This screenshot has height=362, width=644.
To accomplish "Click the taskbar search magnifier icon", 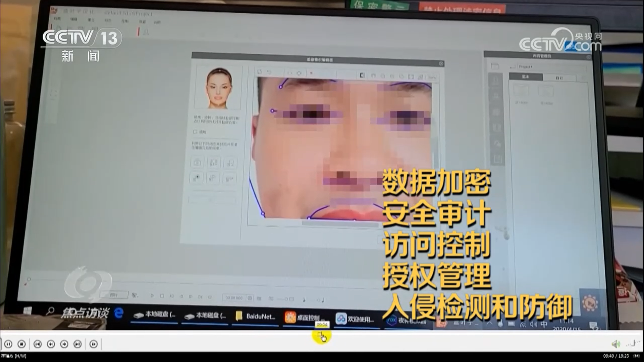I will (50, 311).
